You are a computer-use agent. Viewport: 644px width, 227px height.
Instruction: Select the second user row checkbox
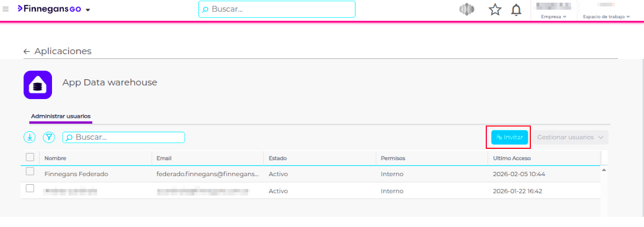pyautogui.click(x=30, y=188)
